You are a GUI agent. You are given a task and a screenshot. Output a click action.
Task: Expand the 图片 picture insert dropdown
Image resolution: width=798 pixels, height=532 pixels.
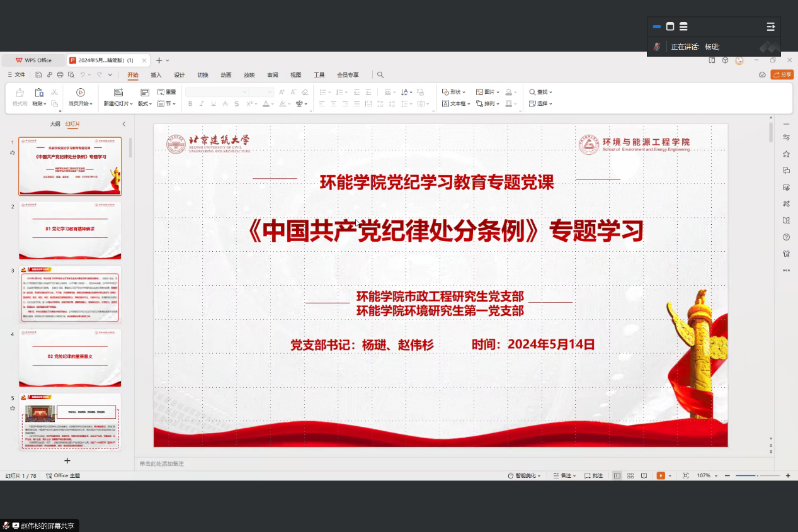point(498,92)
